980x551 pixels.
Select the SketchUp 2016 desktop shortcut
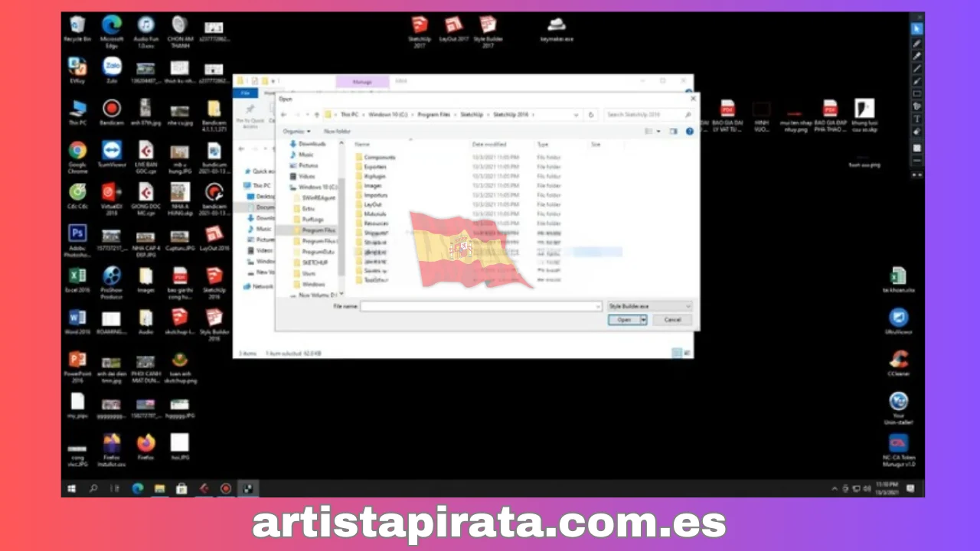pos(214,282)
